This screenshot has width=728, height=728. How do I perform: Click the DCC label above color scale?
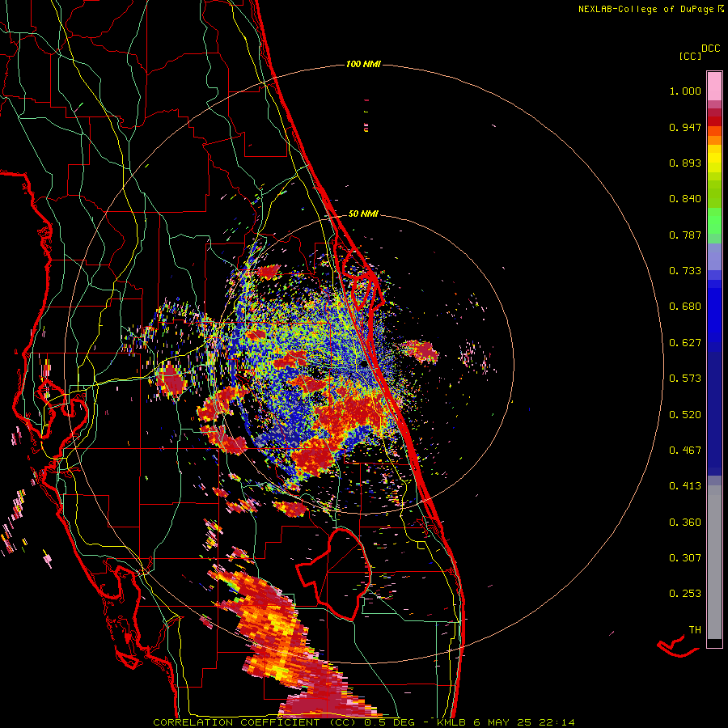tap(710, 49)
